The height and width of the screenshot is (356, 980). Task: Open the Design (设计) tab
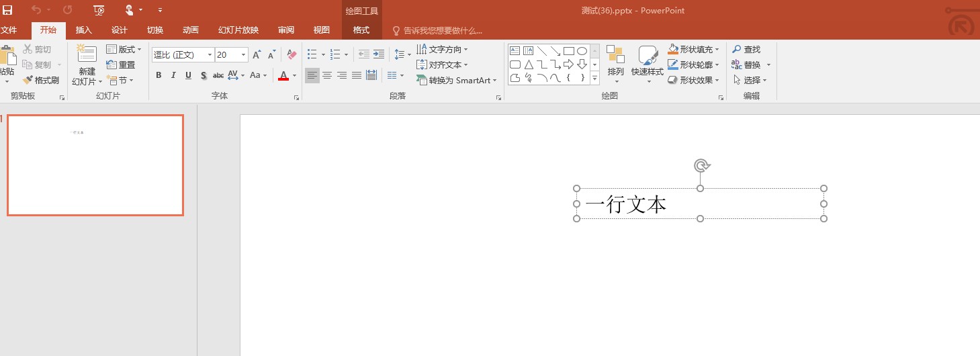click(120, 30)
